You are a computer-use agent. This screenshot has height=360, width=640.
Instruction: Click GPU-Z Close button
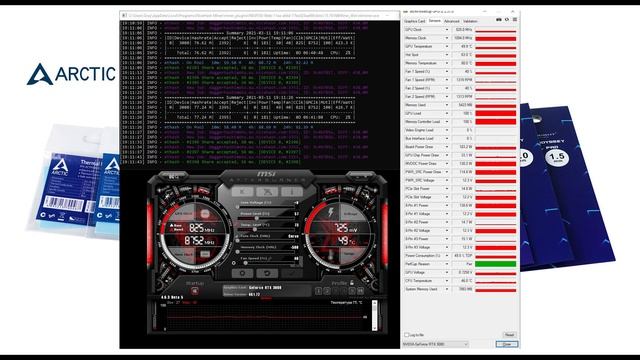[x=507, y=344]
